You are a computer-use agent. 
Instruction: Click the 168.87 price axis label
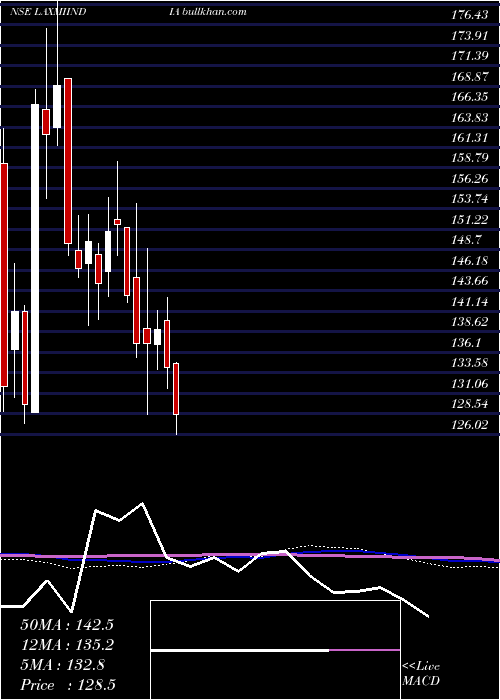[x=469, y=76]
